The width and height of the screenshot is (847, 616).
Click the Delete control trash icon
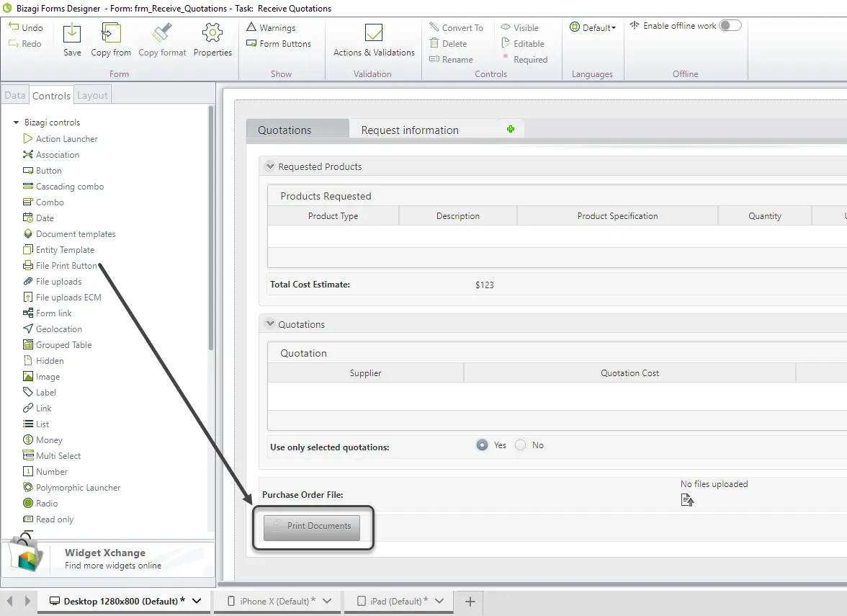[434, 43]
